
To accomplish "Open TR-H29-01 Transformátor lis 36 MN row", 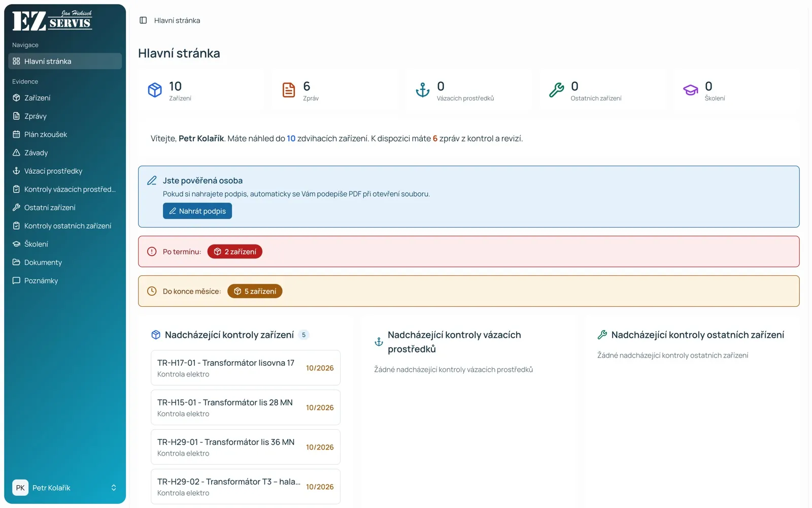I will (246, 447).
